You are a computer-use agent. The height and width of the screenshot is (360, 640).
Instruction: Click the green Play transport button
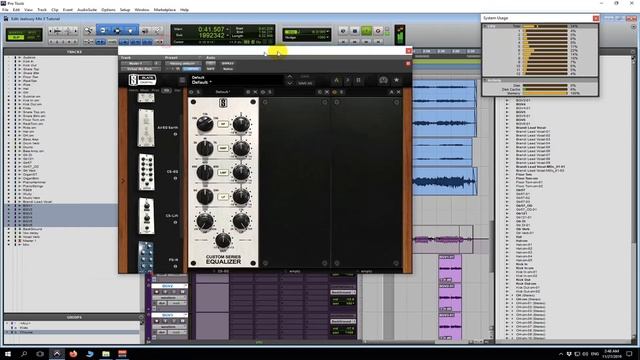click(366, 31)
